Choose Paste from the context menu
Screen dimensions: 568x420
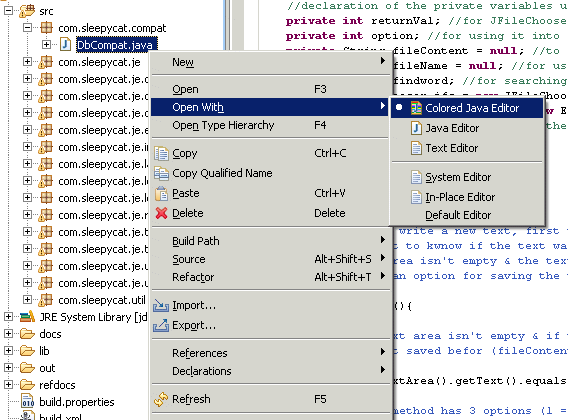tap(270, 193)
